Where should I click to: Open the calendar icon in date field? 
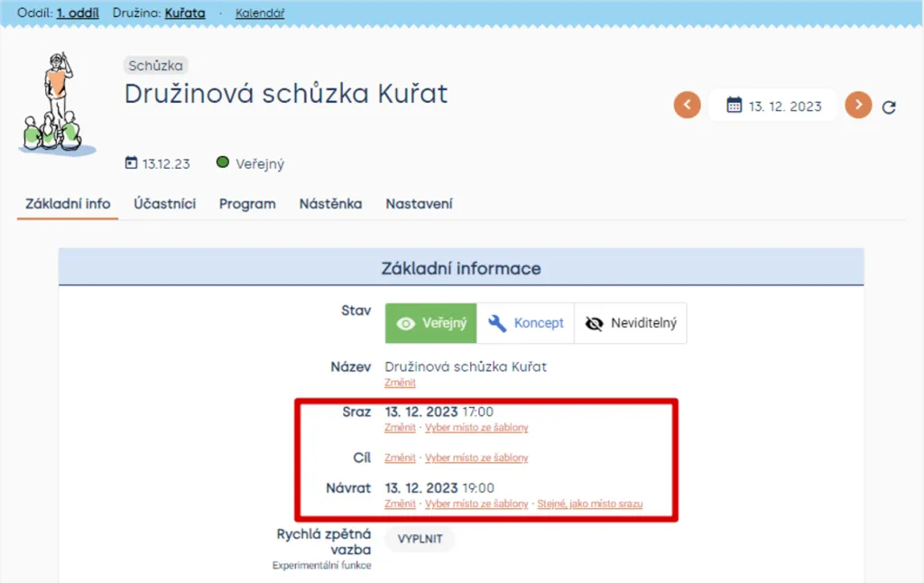click(x=734, y=106)
